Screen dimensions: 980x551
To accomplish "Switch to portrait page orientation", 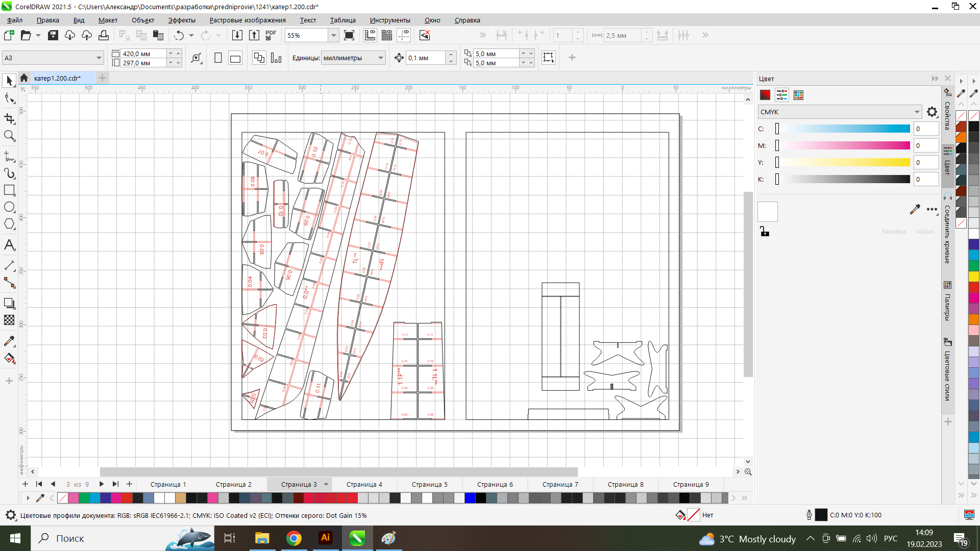I will point(218,58).
